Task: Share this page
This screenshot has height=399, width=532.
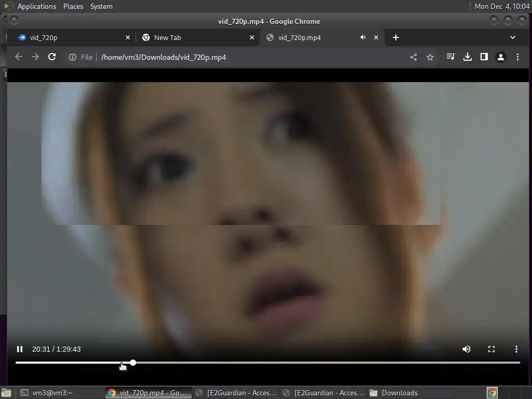Action: pos(413,57)
